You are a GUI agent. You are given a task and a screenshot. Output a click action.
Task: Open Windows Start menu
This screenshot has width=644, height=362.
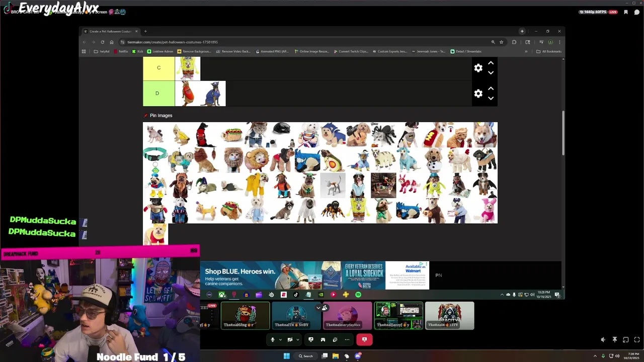point(286,356)
